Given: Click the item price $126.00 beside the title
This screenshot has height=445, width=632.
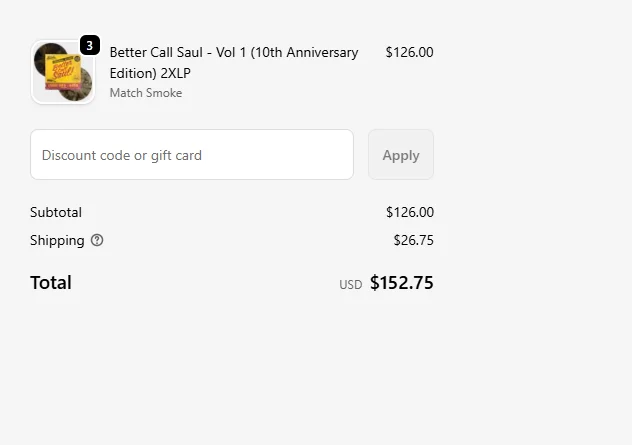Looking at the screenshot, I should 409,52.
